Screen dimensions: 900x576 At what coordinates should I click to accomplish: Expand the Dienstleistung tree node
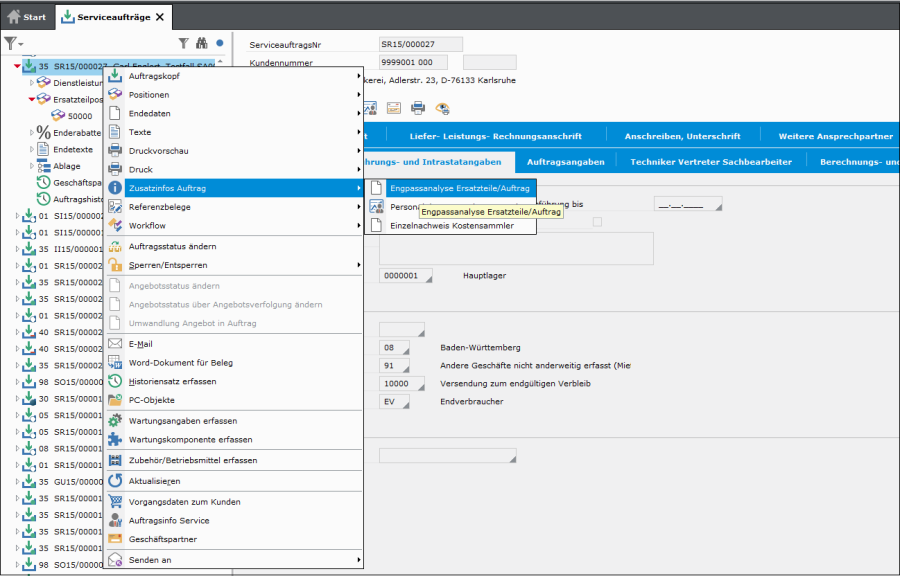[32, 83]
